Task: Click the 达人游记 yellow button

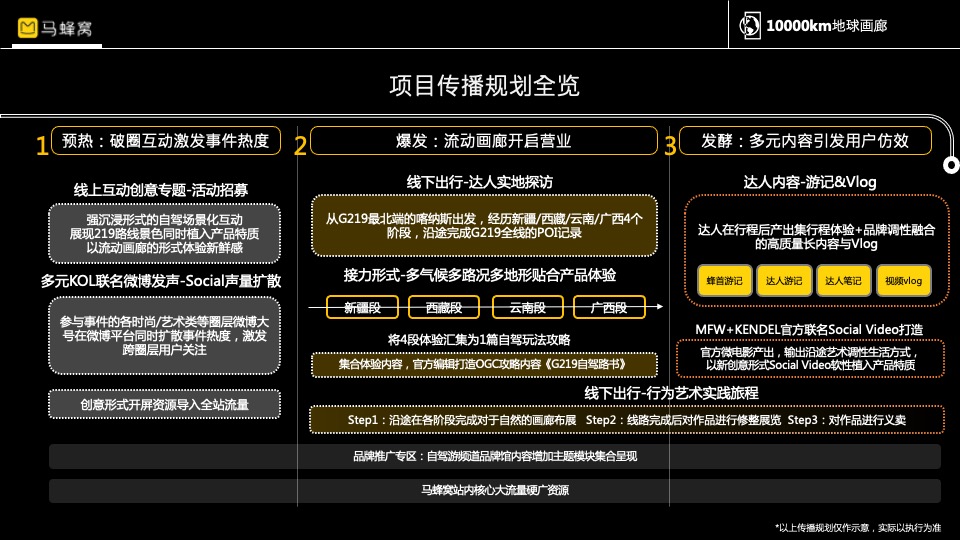Action: [x=784, y=280]
